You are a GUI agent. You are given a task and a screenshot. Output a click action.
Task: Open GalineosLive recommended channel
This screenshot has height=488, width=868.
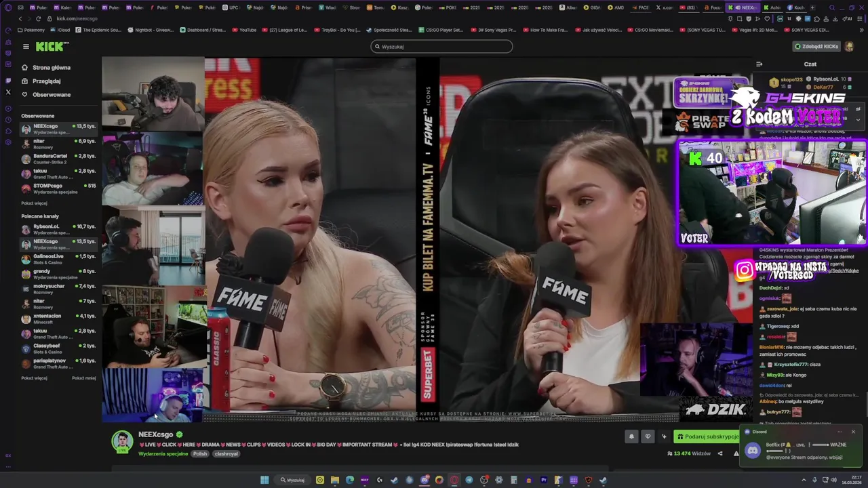click(x=58, y=259)
